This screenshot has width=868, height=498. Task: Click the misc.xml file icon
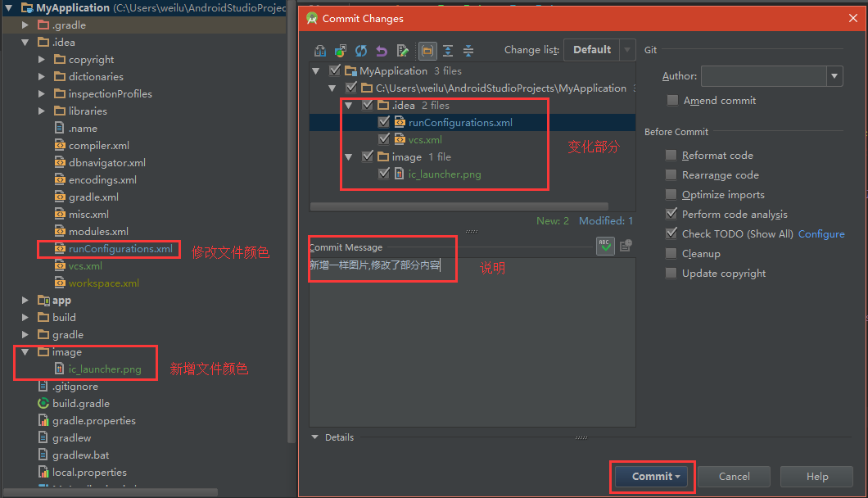tap(60, 214)
